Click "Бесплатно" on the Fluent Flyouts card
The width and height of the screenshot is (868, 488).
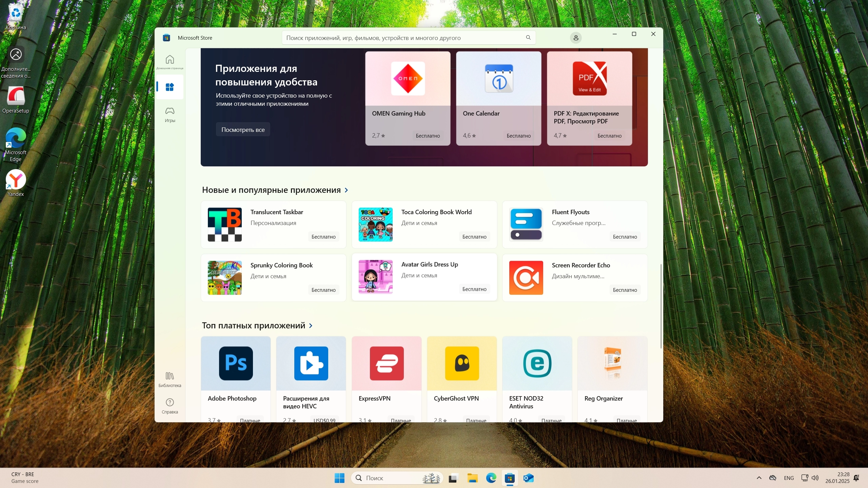[625, 237]
